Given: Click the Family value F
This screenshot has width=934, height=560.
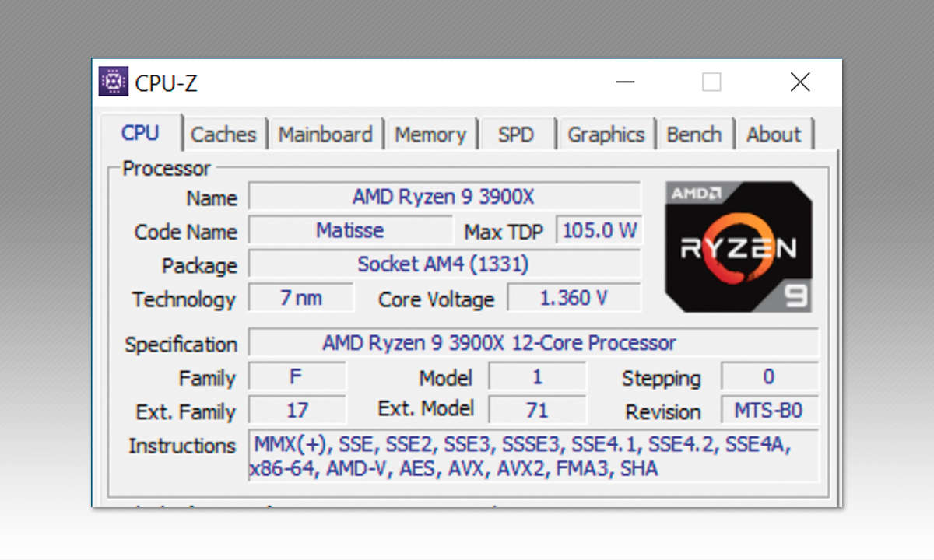Looking at the screenshot, I should 297,377.
